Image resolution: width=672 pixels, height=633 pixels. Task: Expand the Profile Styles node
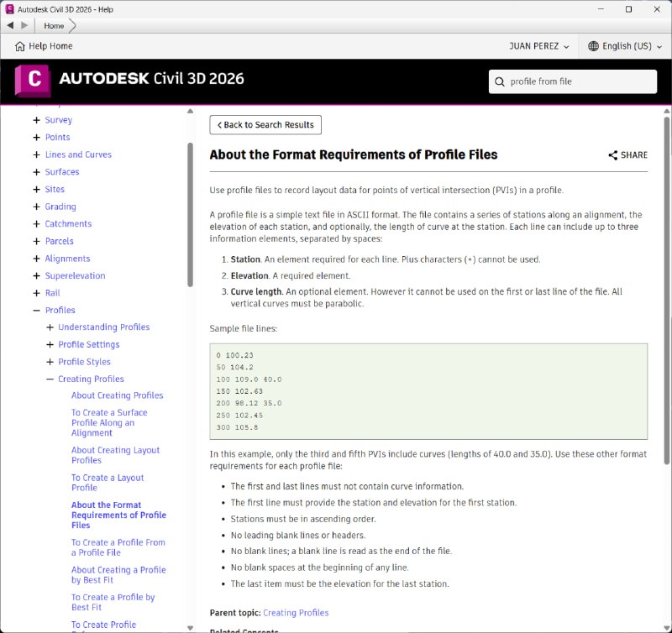[50, 362]
